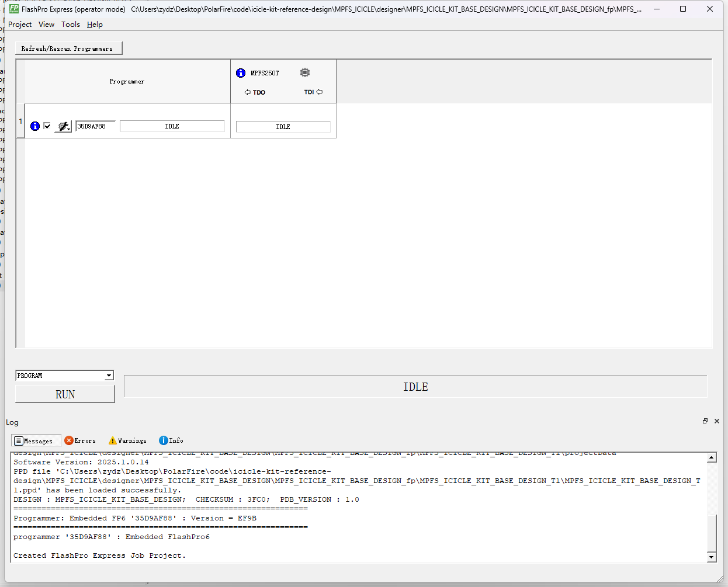
Task: Click the log scrollbar down arrow
Action: 712,557
